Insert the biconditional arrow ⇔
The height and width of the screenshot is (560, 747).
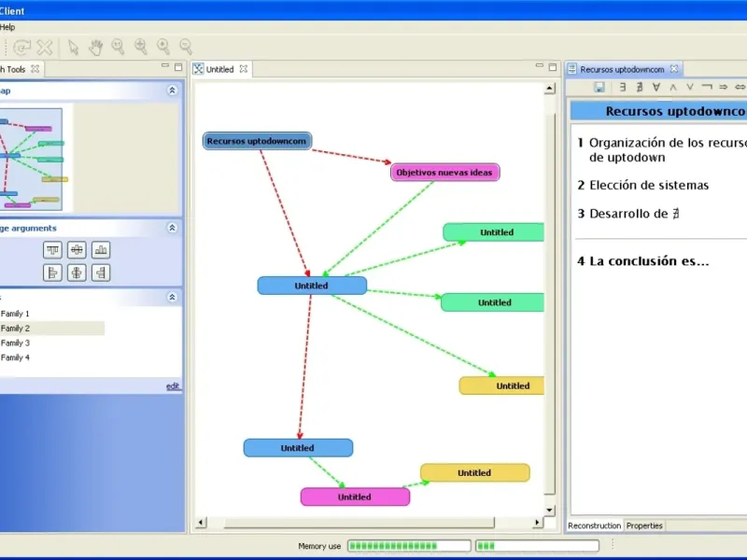(740, 87)
